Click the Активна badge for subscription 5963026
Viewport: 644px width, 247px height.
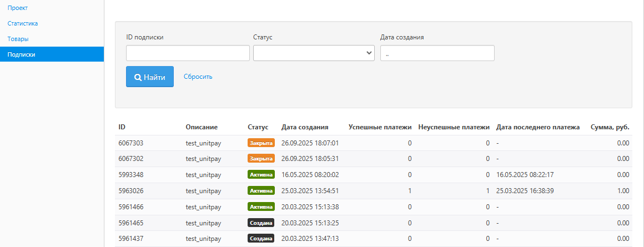point(261,191)
